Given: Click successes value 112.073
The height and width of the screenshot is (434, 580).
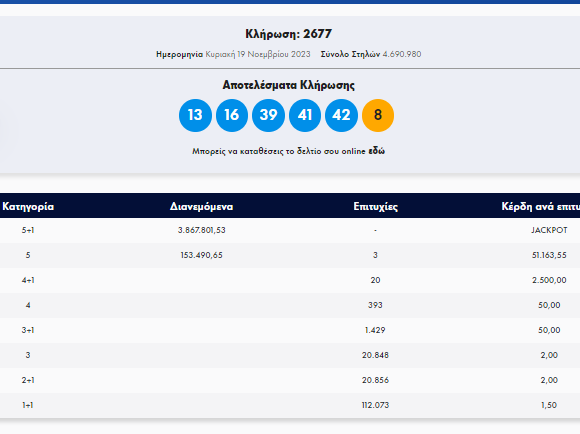Looking at the screenshot, I should point(375,405).
